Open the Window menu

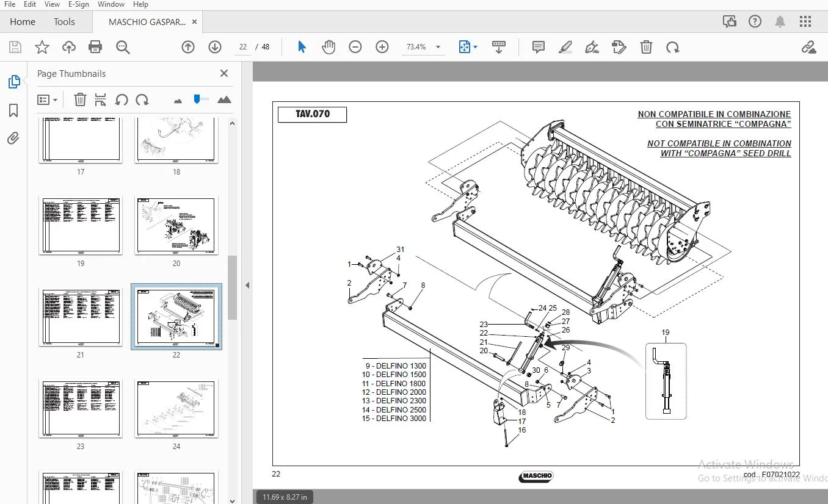point(111,4)
